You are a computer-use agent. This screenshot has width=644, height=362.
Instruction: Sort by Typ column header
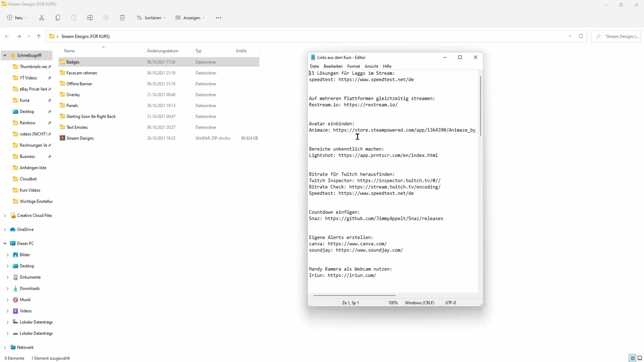tap(213, 51)
